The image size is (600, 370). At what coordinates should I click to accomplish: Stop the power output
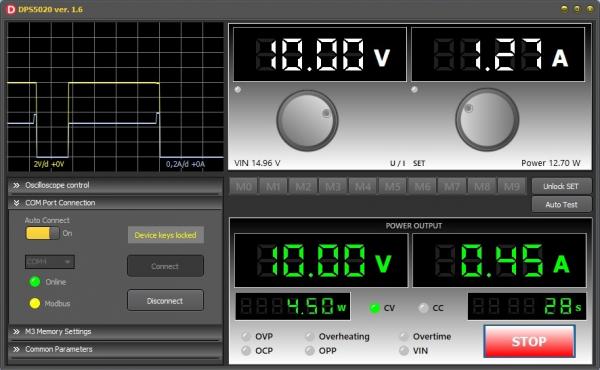pyautogui.click(x=529, y=341)
